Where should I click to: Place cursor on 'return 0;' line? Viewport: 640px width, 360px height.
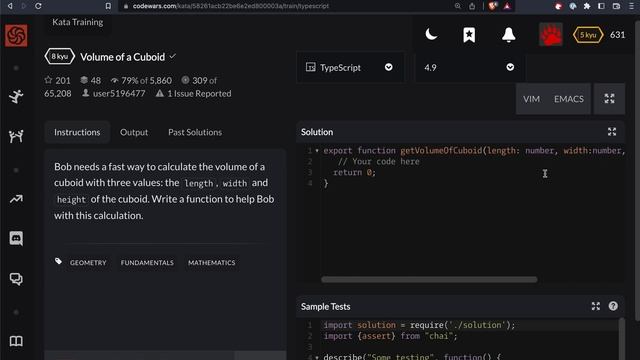click(x=354, y=173)
